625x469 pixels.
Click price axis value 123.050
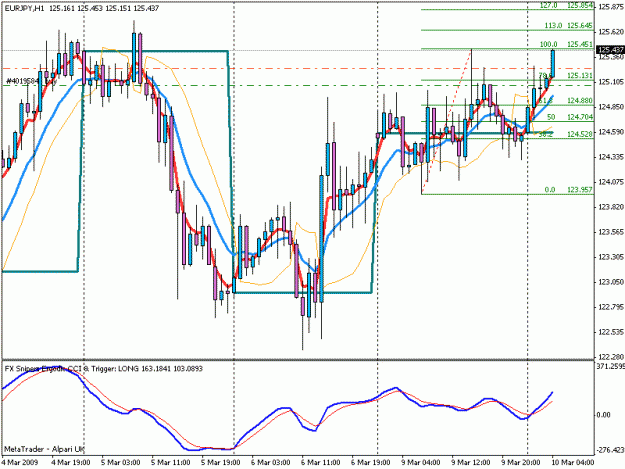(x=611, y=282)
